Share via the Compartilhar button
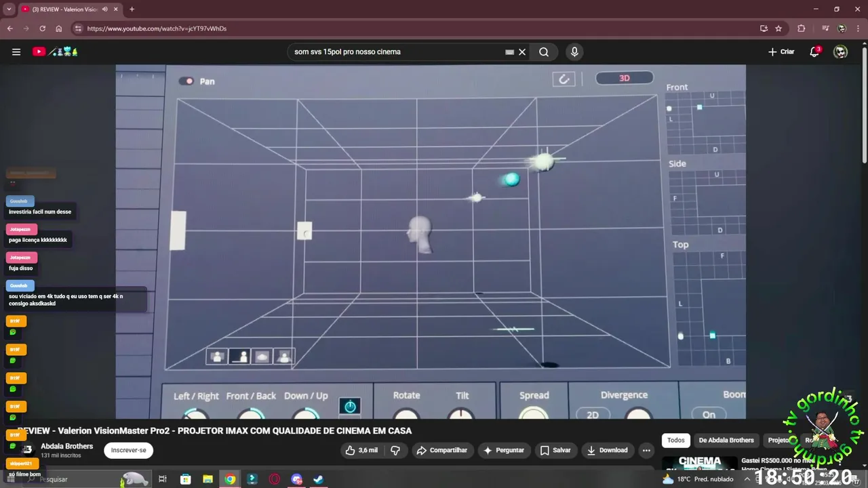Viewport: 868px width, 488px height. tap(442, 450)
